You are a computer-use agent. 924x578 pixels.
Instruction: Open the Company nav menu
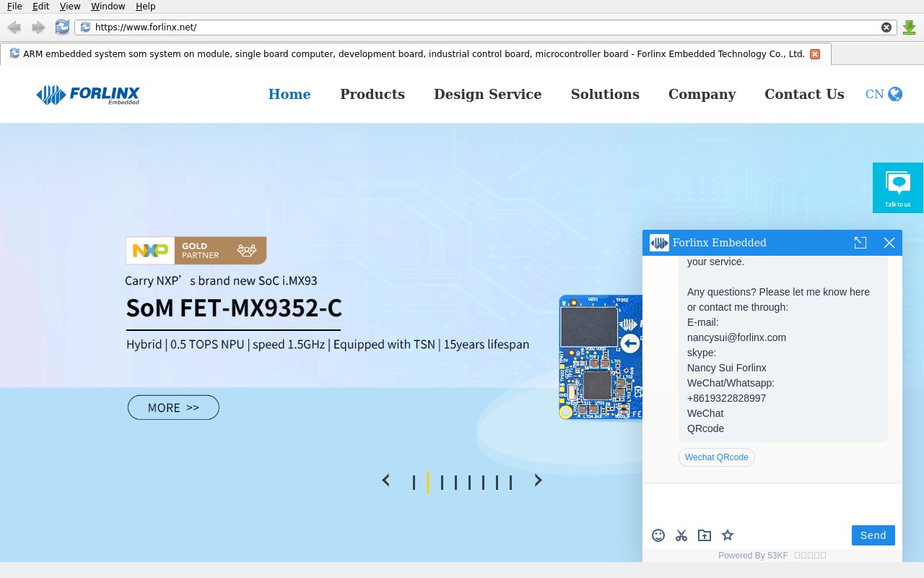pyautogui.click(x=702, y=95)
